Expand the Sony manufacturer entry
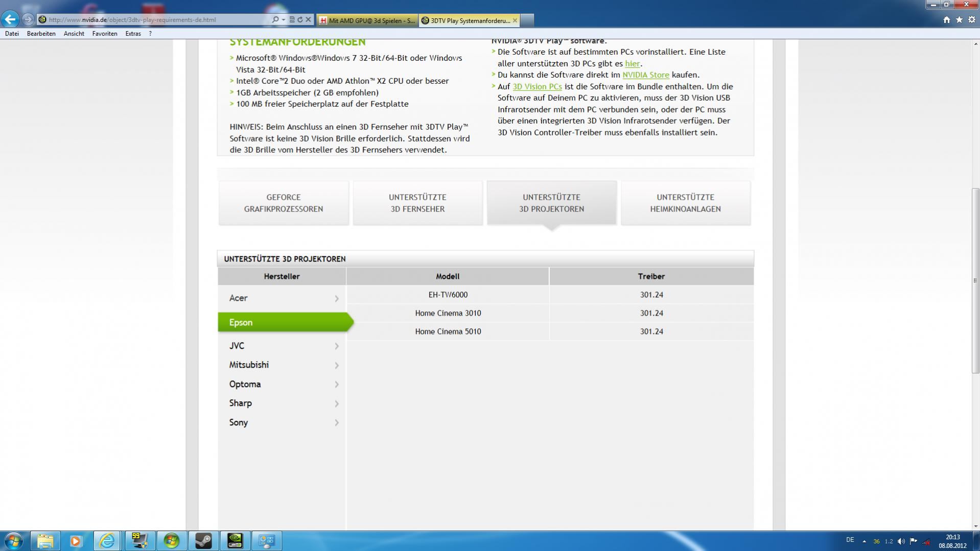The width and height of the screenshot is (980, 551). (x=282, y=422)
